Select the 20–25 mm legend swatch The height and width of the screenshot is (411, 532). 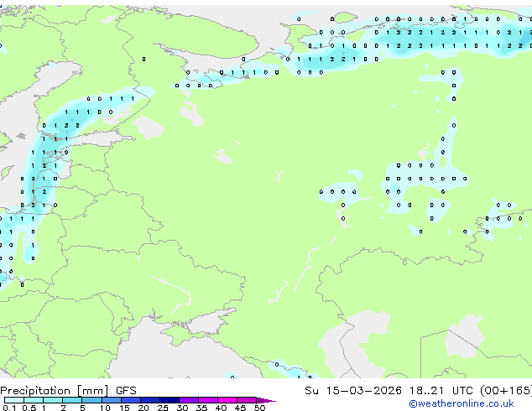[x=150, y=400]
